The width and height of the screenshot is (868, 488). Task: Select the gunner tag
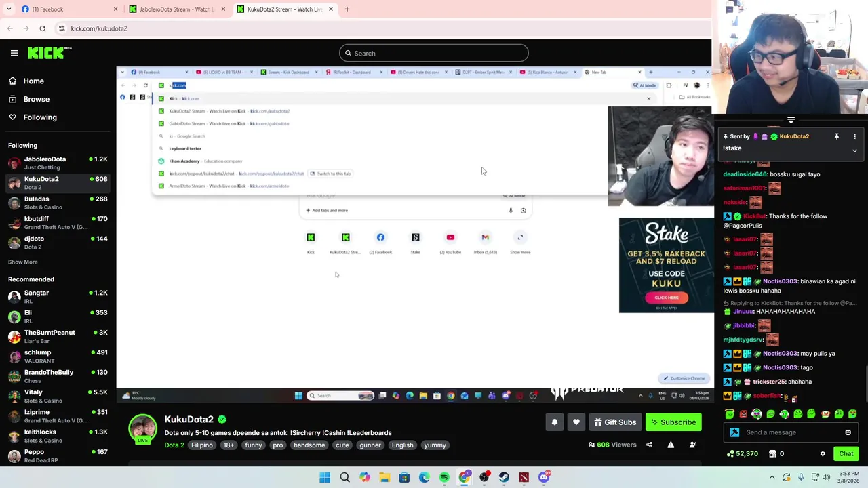point(370,445)
